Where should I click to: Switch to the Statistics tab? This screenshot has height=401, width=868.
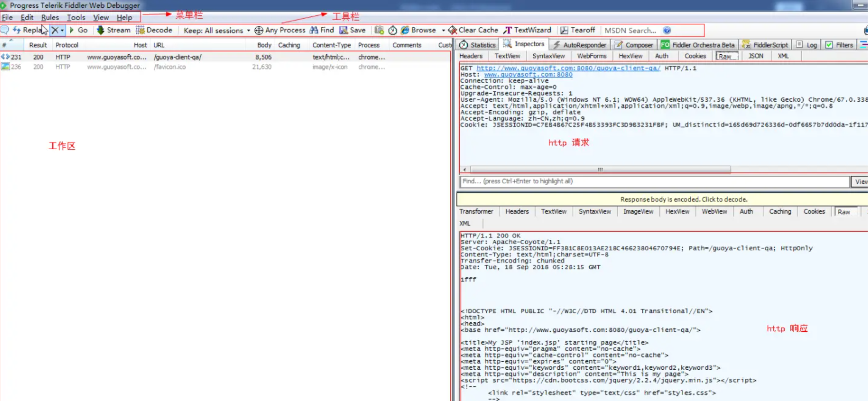tap(477, 45)
